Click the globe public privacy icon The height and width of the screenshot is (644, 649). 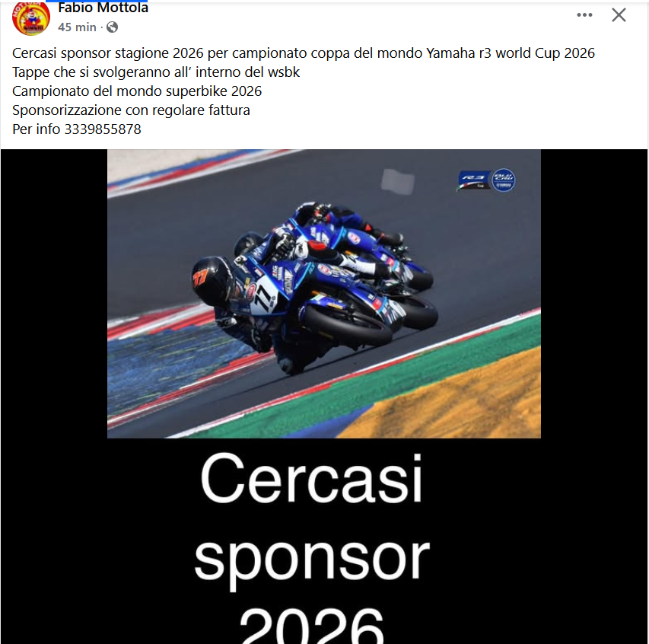point(112,27)
